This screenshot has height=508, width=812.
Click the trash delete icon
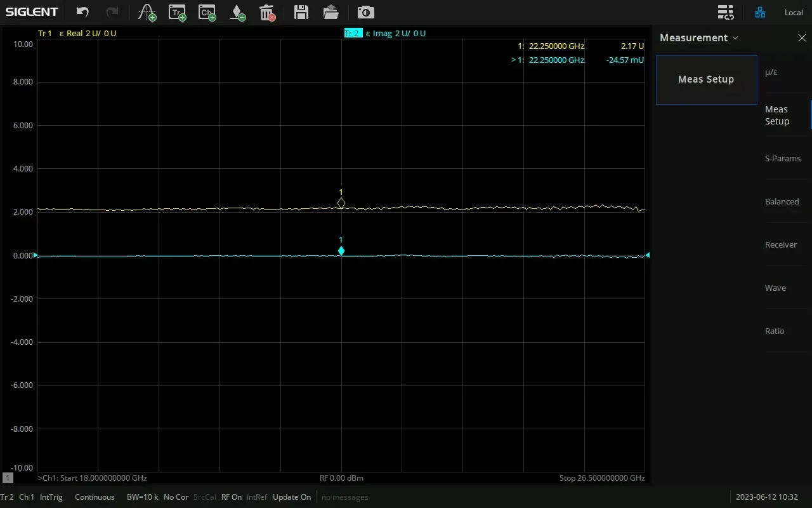click(x=267, y=12)
